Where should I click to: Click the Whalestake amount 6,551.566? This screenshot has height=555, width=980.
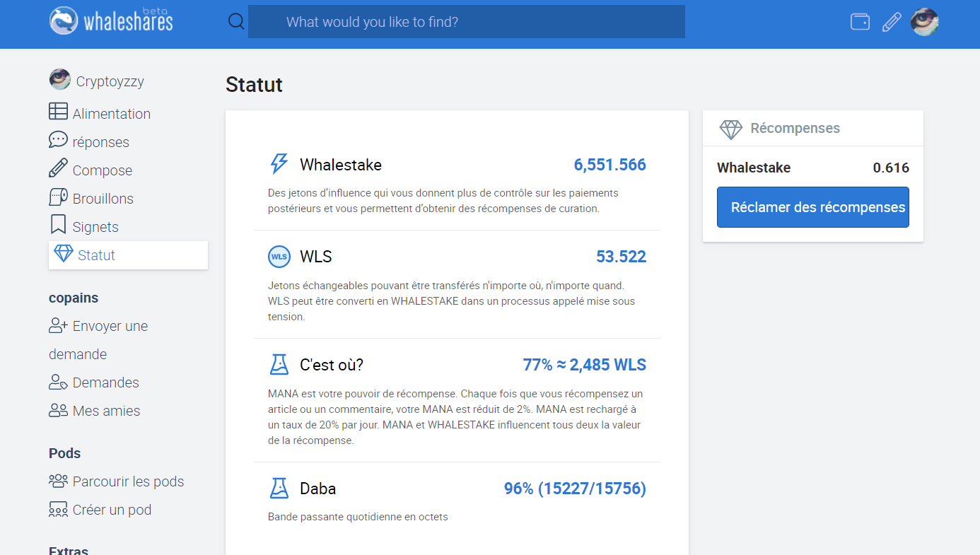click(x=610, y=165)
